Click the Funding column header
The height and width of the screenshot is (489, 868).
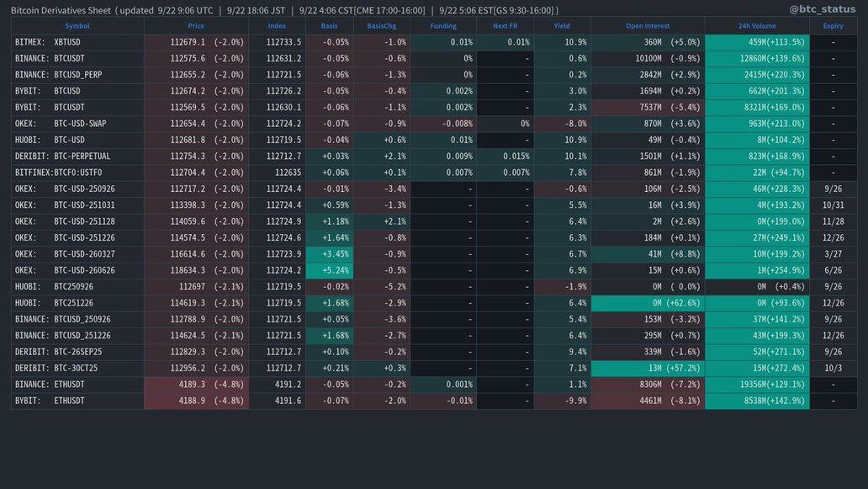[443, 26]
